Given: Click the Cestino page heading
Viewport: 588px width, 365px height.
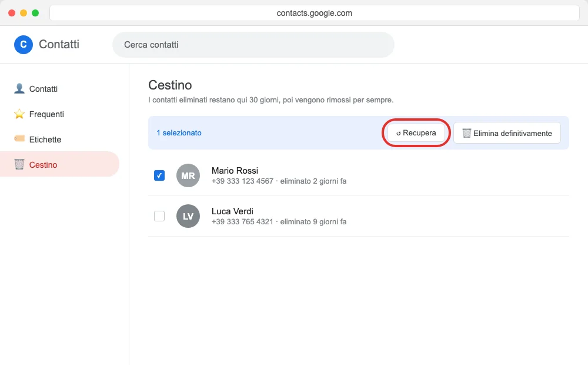Looking at the screenshot, I should point(170,85).
